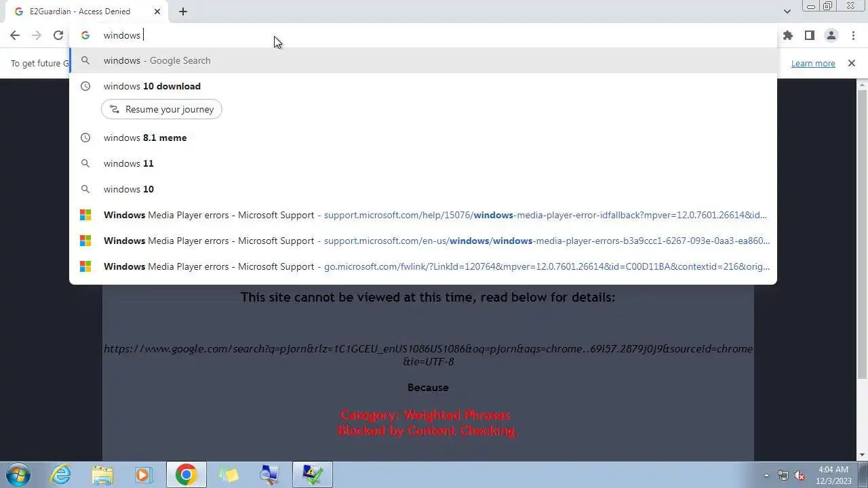Click the Resume your journey chip
This screenshot has width=868, height=488.
click(161, 109)
